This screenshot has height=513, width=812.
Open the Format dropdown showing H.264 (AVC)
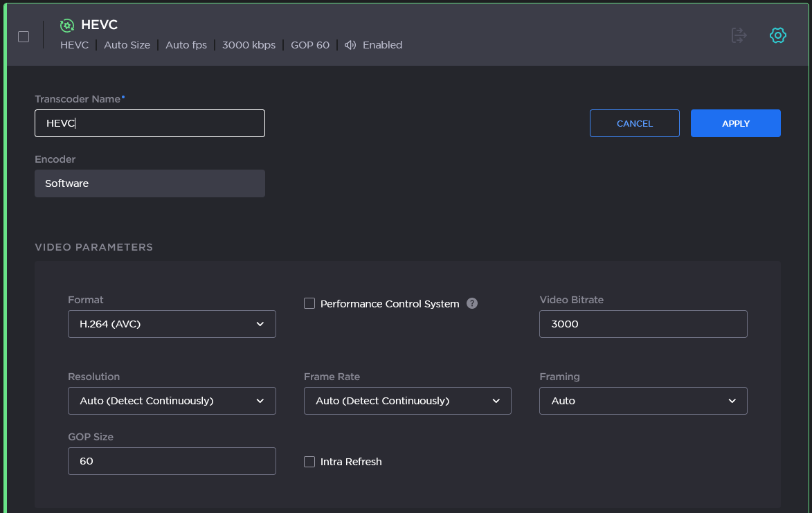click(x=172, y=324)
